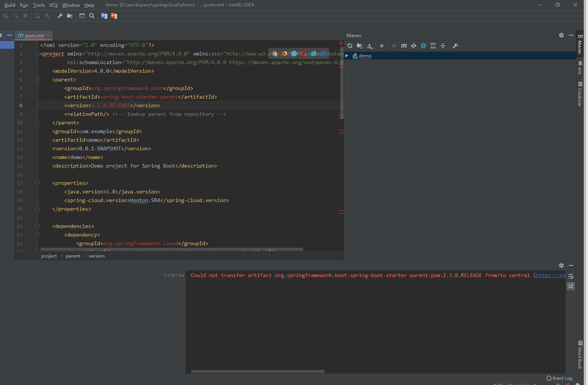Open the Maven side tool tab

[x=580, y=43]
